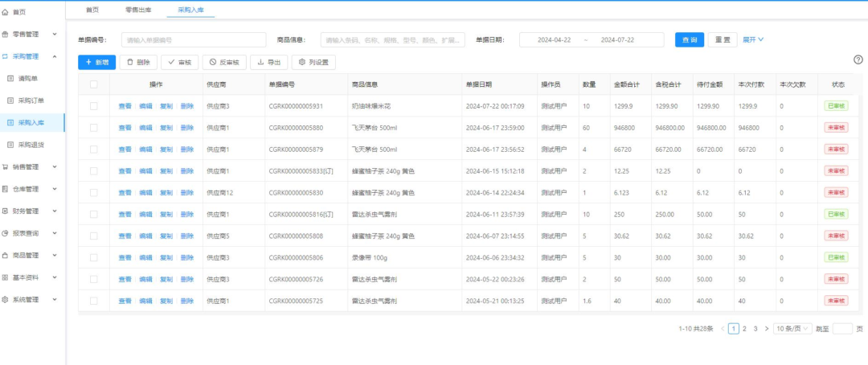This screenshot has width=868, height=365.
Task: Click the 首页 home icon in sidebar
Action: coord(6,12)
